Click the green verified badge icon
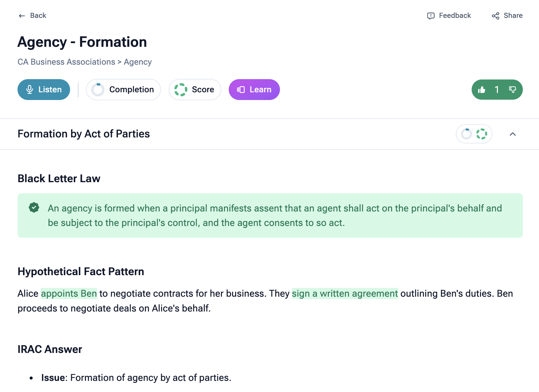539x392 pixels. pos(34,207)
